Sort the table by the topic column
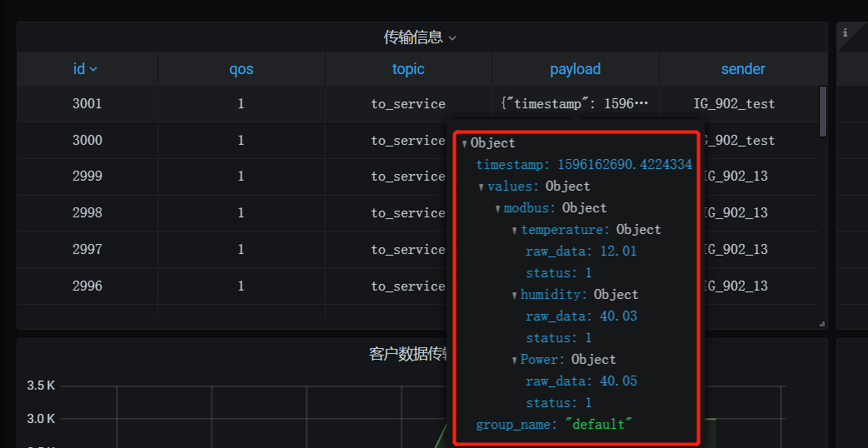The width and height of the screenshot is (868, 448). pyautogui.click(x=408, y=69)
